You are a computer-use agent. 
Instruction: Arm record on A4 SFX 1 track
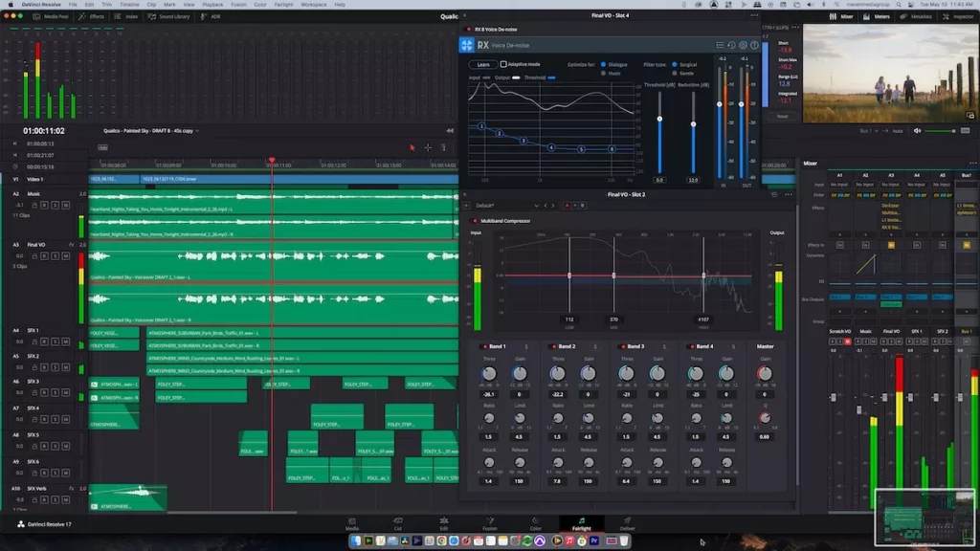[x=44, y=342]
